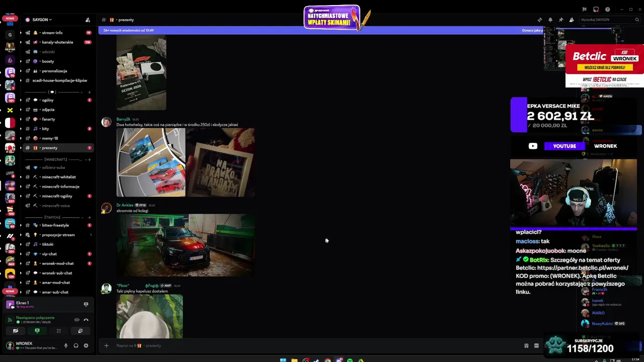Open Barry2k's Hot Wheels cars image
This screenshot has height=362, width=644.
tap(151, 162)
